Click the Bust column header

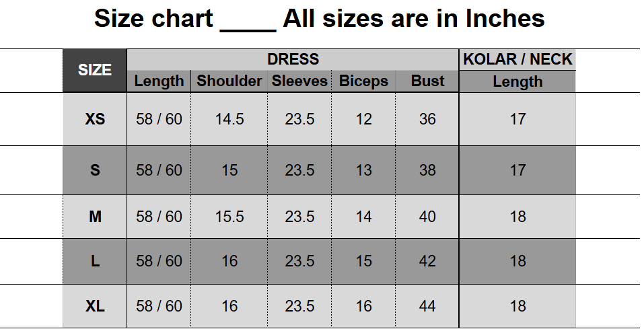428,81
